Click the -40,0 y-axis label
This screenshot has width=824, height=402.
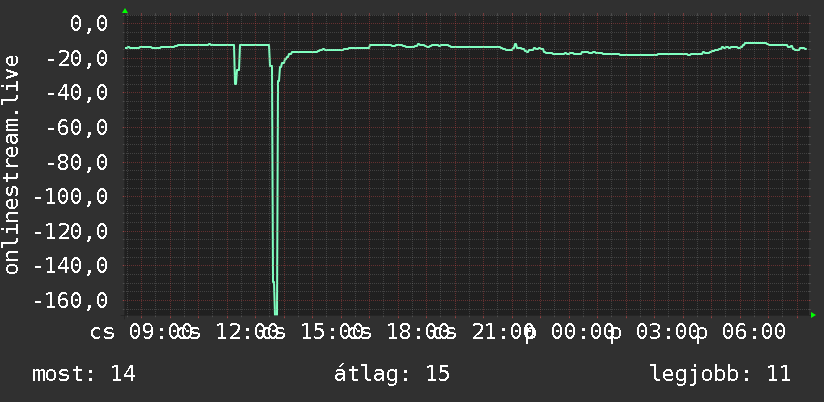click(x=77, y=93)
